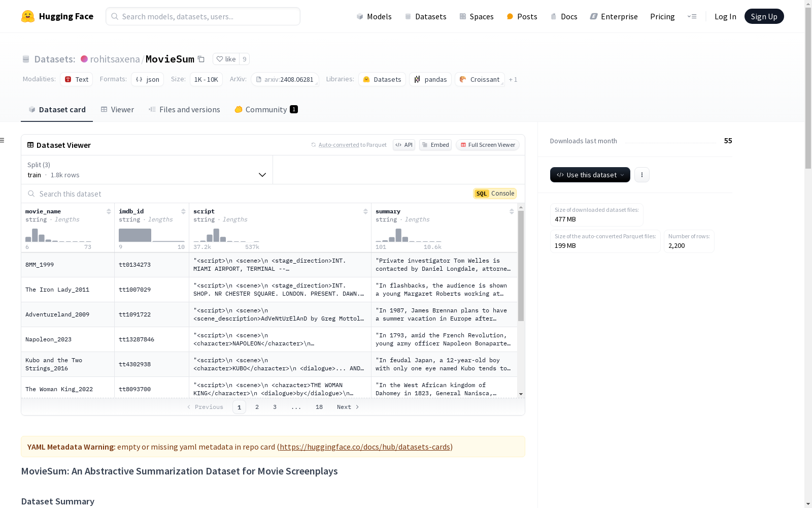Click the Datasets: breadcrumb link
The width and height of the screenshot is (812, 508).
pyautogui.click(x=54, y=59)
